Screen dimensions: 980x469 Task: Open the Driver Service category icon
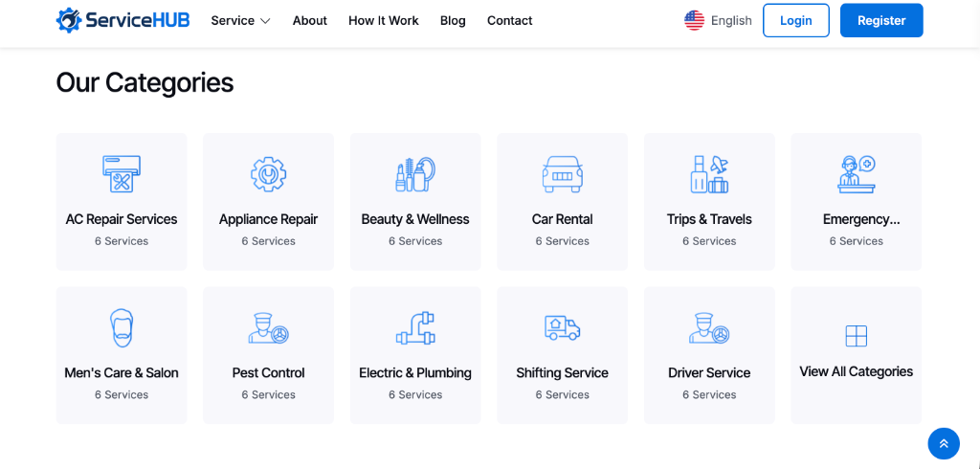pyautogui.click(x=709, y=327)
